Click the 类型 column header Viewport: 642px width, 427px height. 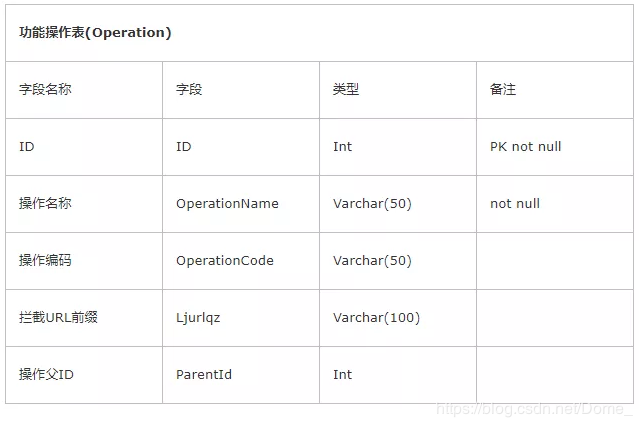pos(346,90)
